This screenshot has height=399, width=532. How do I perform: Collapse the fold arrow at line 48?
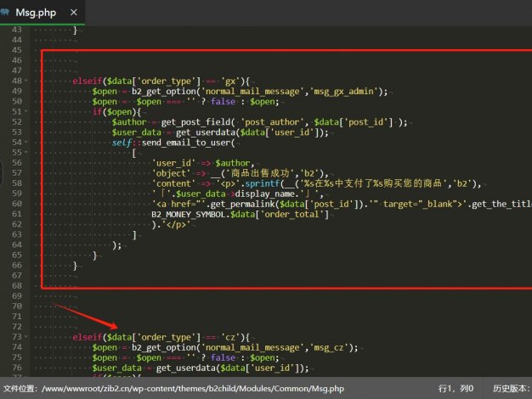coord(26,81)
